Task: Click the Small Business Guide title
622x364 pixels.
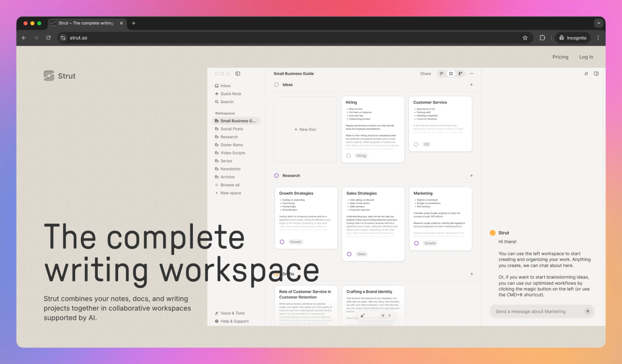Action: pyautogui.click(x=294, y=74)
